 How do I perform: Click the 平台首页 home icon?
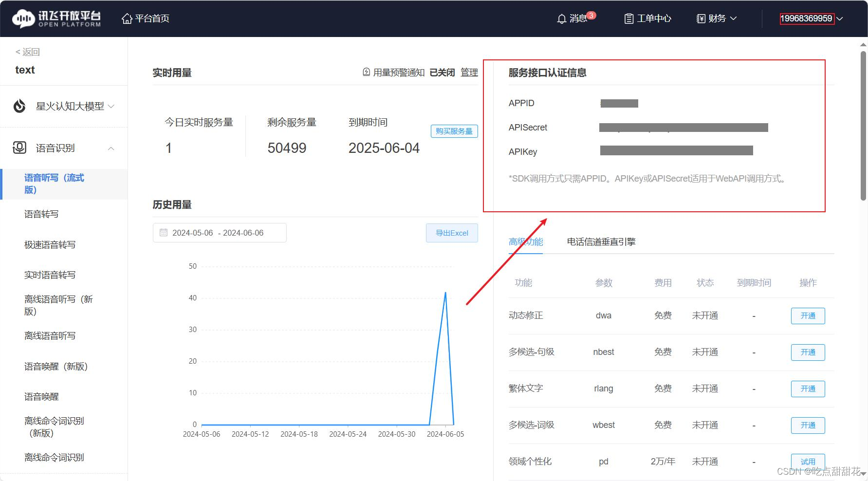[127, 18]
